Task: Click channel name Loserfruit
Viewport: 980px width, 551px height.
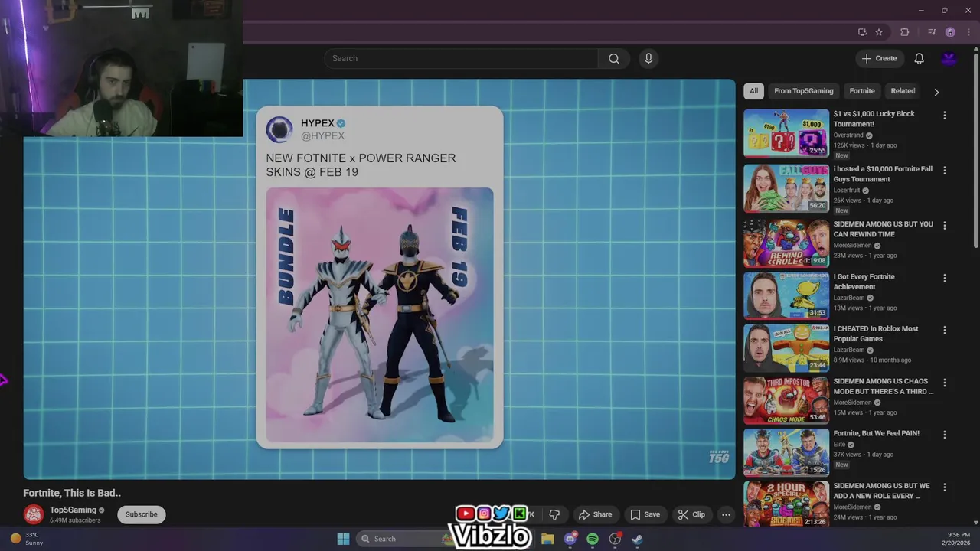Action: [x=847, y=191]
